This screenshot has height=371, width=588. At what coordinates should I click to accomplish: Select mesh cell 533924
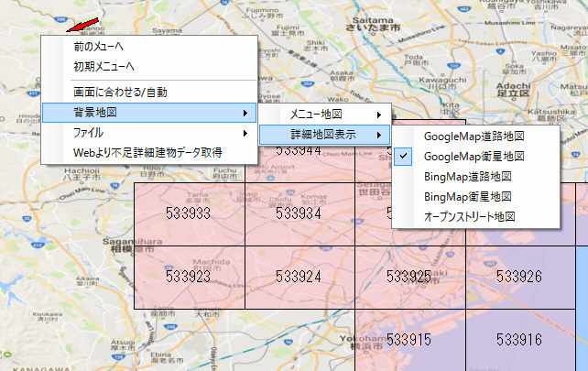click(x=298, y=275)
